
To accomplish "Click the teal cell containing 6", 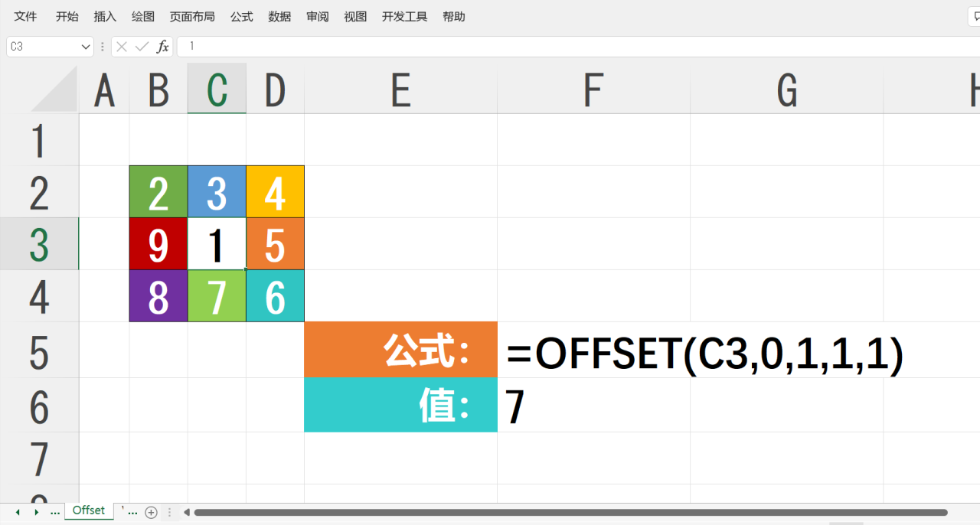I will point(275,296).
